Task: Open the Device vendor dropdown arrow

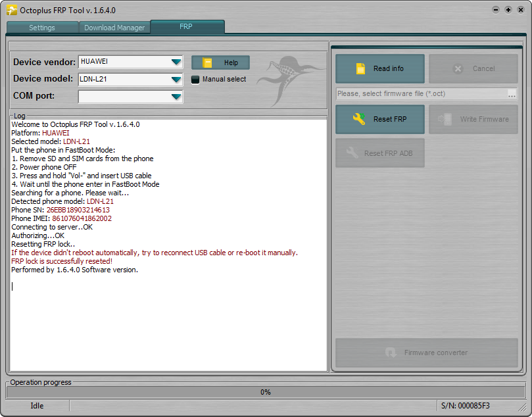Action: point(176,62)
